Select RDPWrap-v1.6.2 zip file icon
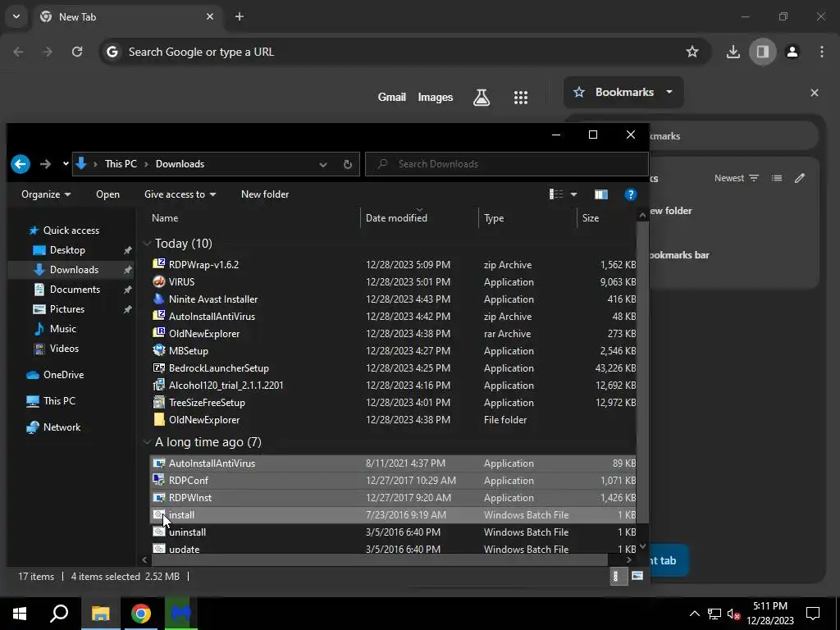The width and height of the screenshot is (840, 630). point(158,264)
